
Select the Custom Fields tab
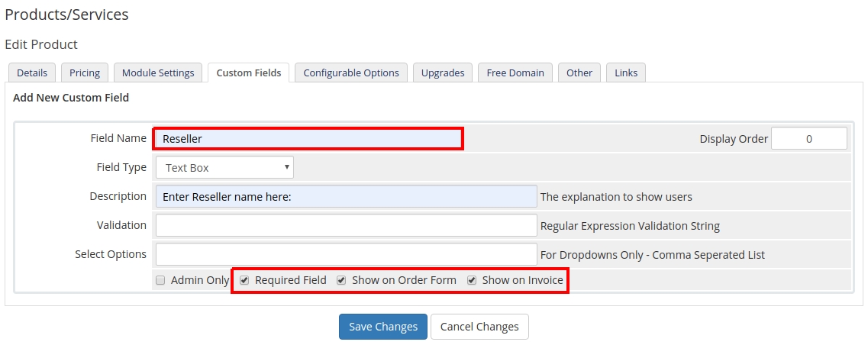249,73
